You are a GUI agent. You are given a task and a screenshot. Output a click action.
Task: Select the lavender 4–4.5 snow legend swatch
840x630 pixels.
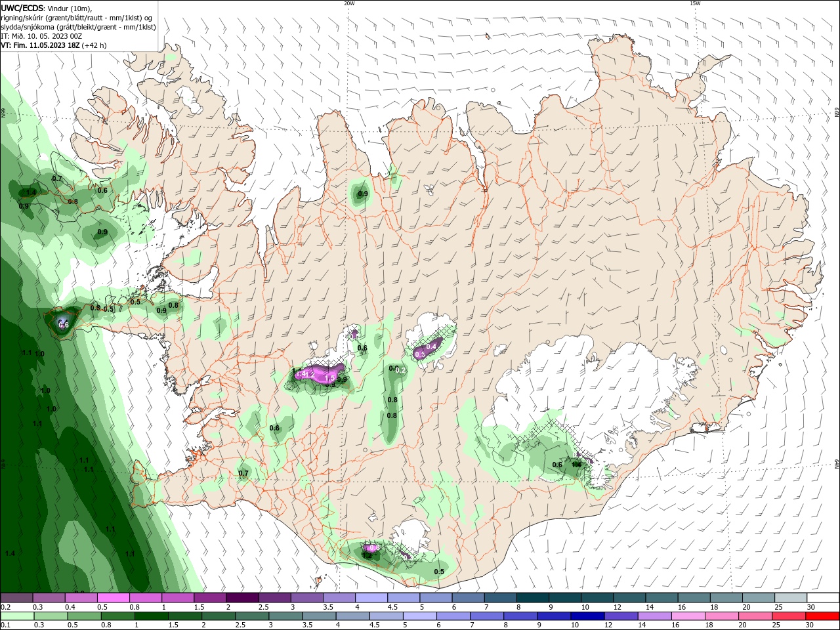[371, 598]
